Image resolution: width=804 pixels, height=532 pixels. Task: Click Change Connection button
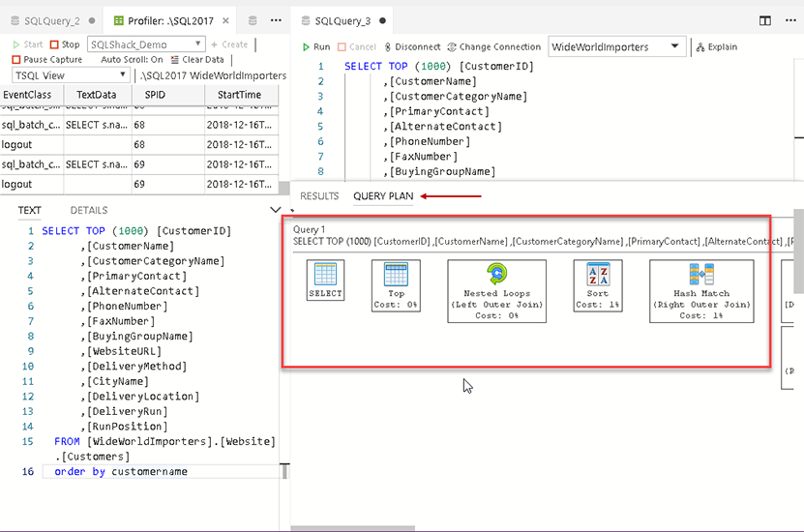pyautogui.click(x=493, y=46)
